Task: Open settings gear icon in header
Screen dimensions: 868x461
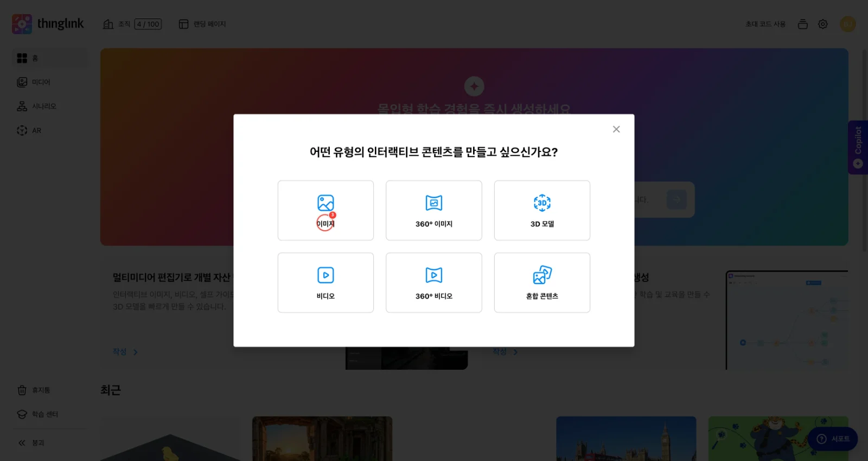Action: 823,24
